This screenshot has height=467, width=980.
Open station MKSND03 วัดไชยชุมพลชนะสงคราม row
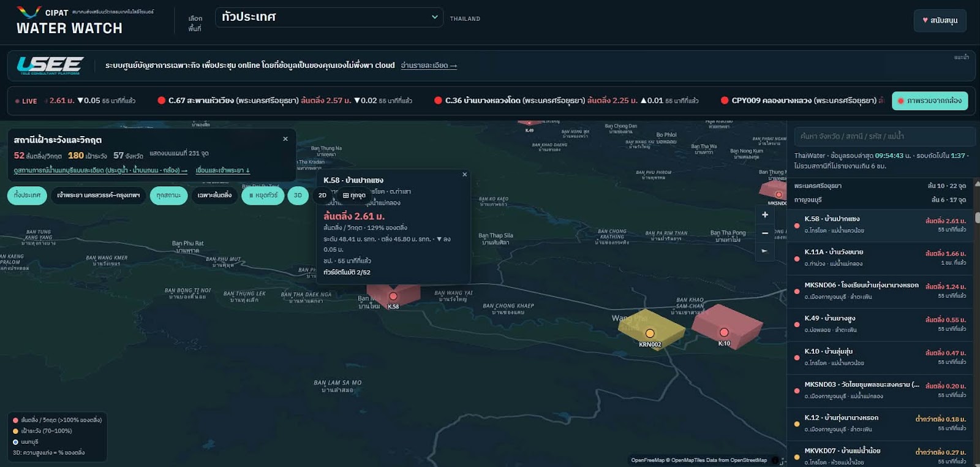tap(880, 390)
